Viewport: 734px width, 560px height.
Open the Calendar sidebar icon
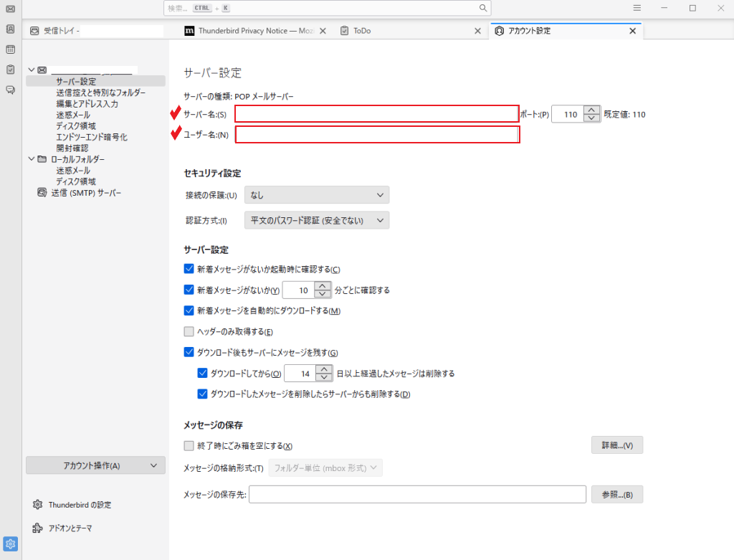point(10,49)
